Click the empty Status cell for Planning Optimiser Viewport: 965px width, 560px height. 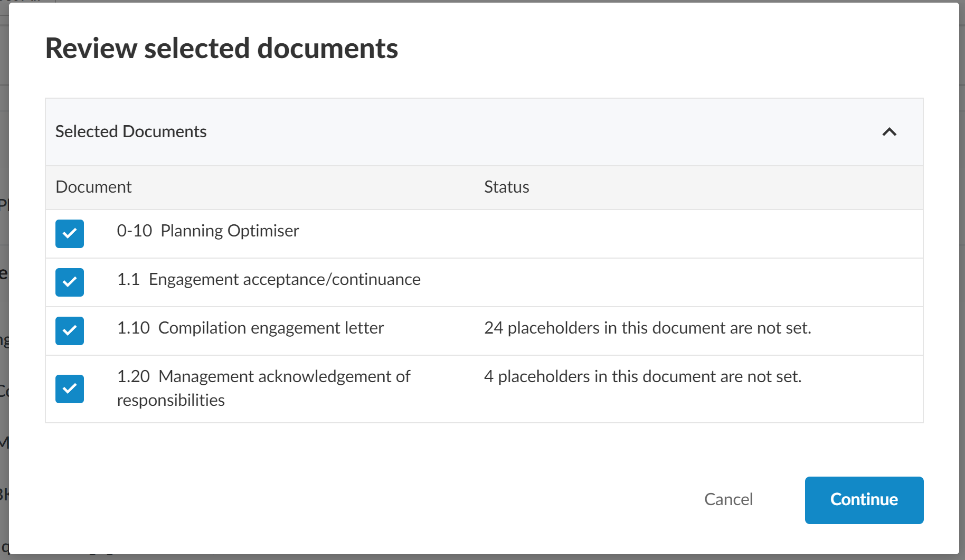[686, 234]
